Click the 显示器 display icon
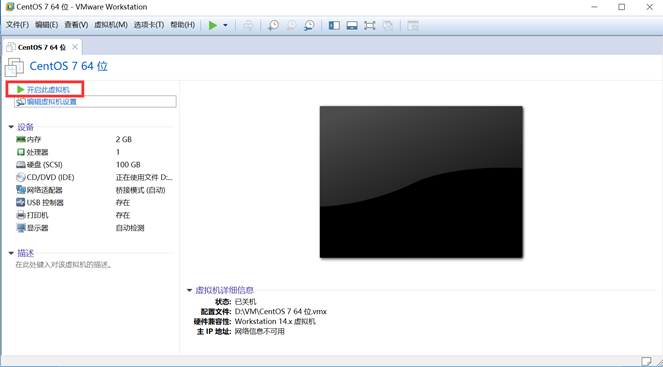663x367 pixels. pyautogui.click(x=21, y=228)
